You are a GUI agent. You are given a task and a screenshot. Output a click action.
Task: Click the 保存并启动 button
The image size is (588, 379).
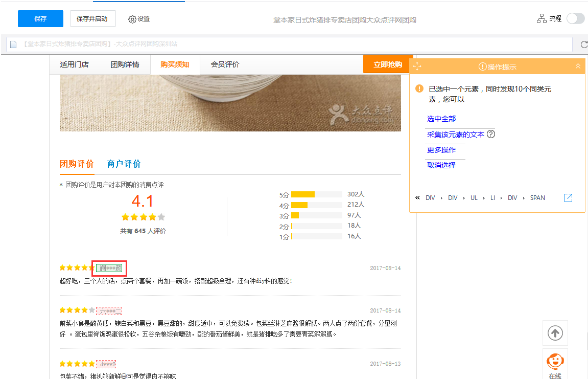coord(92,19)
